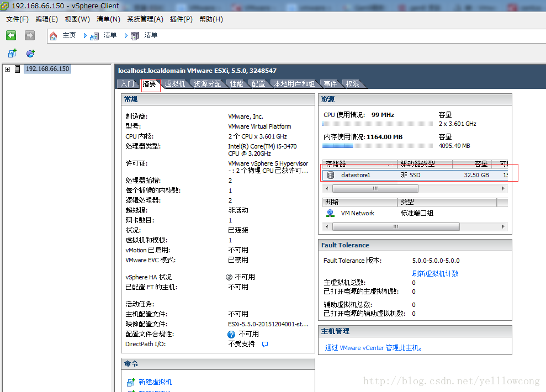Select 192.168.66.150 host in inventory tree

point(47,69)
